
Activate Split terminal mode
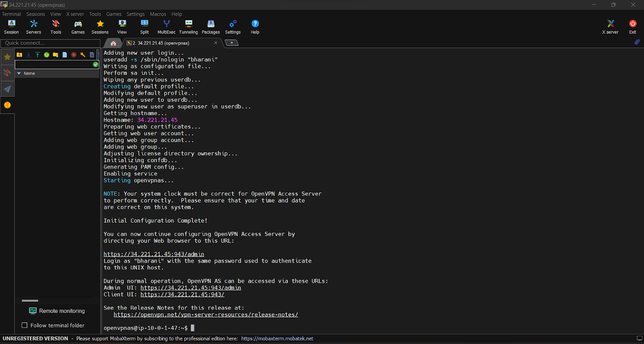[x=144, y=27]
